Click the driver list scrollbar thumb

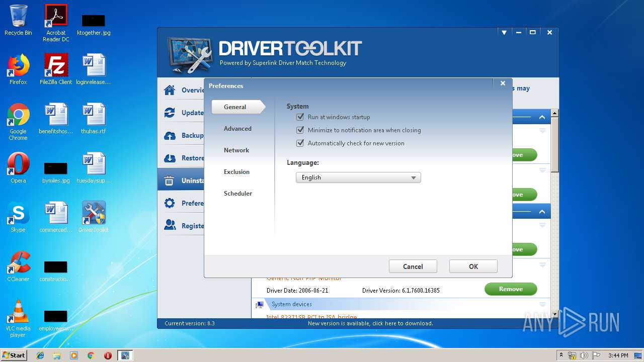pos(555,145)
